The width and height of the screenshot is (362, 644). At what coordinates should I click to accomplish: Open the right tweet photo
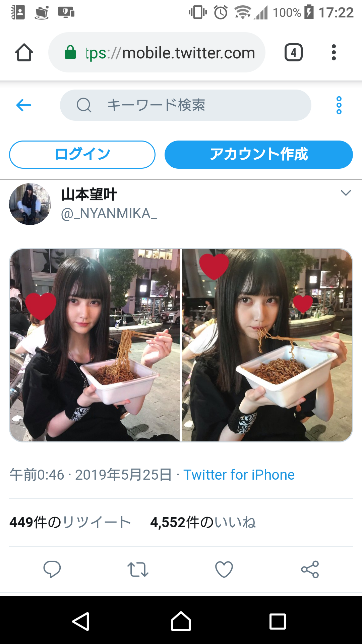[x=267, y=345]
